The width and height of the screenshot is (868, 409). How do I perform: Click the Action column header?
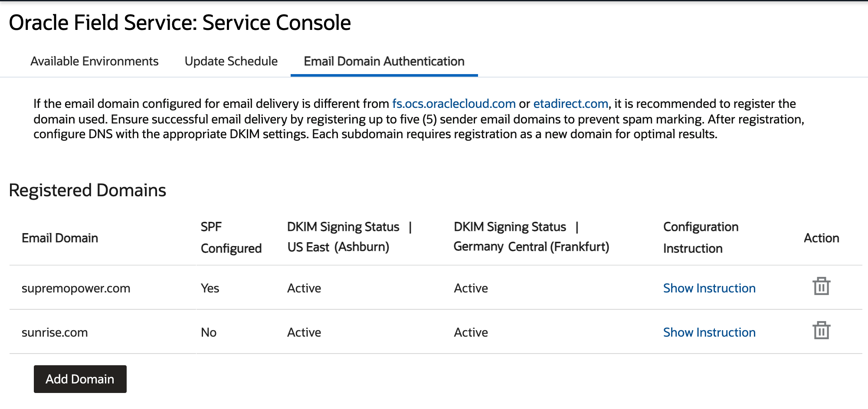click(x=821, y=238)
